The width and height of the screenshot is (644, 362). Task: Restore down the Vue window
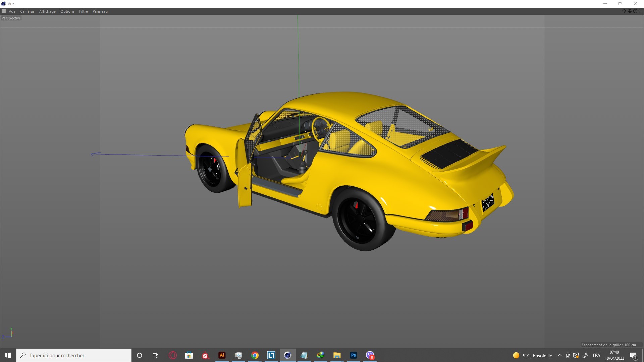tap(620, 4)
